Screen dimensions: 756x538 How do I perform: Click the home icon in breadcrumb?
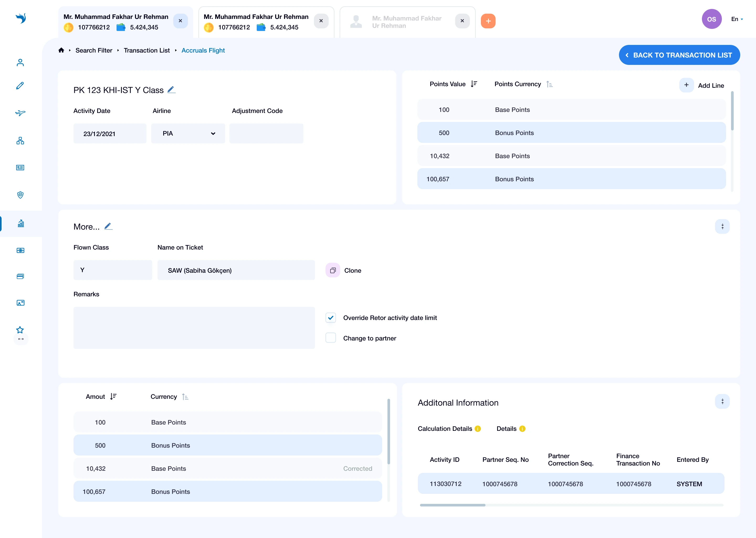click(61, 50)
